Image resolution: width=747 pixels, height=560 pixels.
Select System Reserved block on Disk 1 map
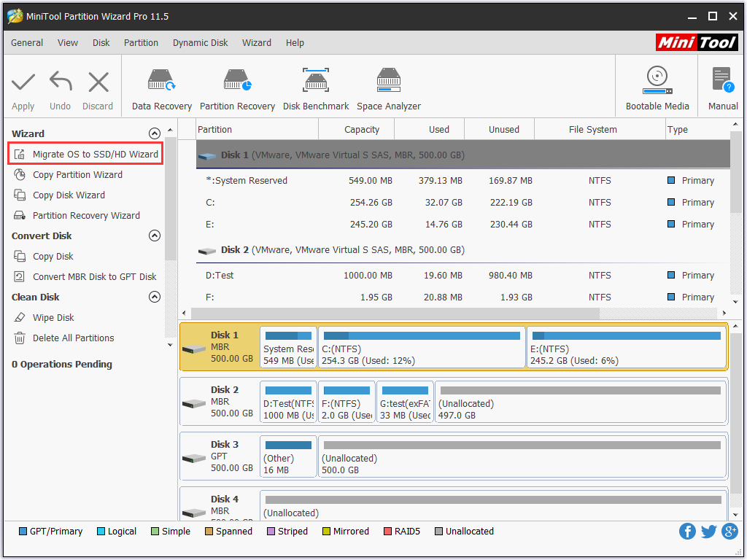click(288, 347)
